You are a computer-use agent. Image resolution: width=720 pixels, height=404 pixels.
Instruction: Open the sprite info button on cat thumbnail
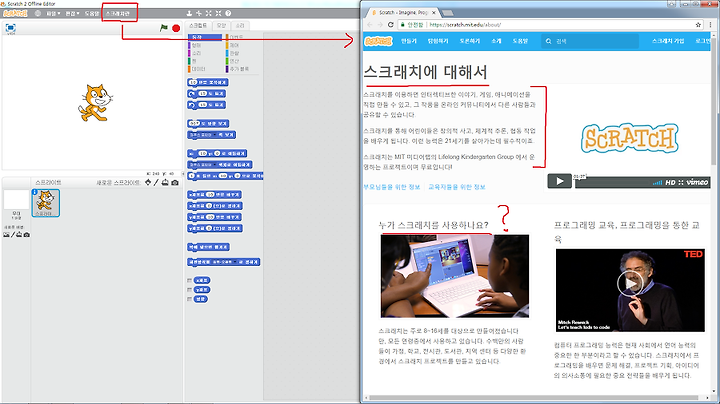(34, 192)
